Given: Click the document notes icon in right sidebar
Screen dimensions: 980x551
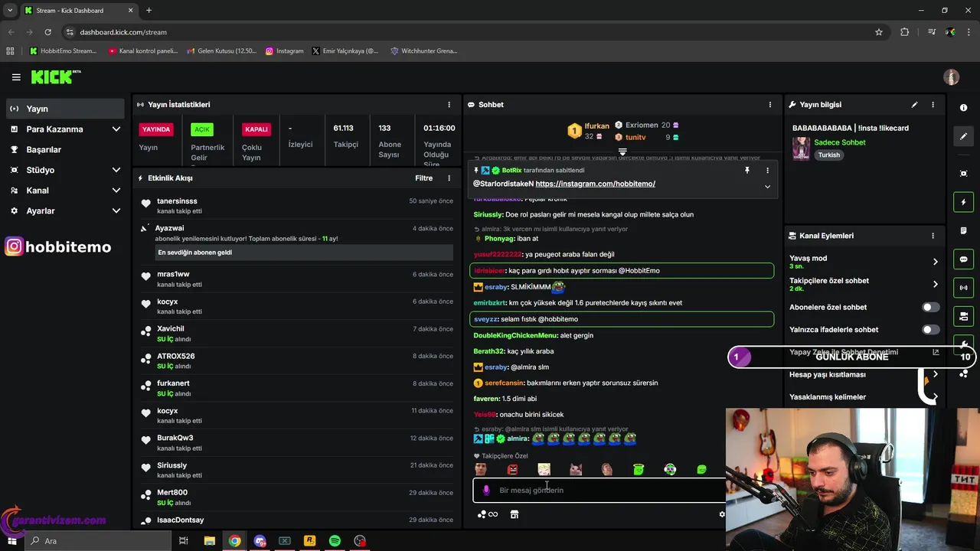Looking at the screenshot, I should (964, 230).
